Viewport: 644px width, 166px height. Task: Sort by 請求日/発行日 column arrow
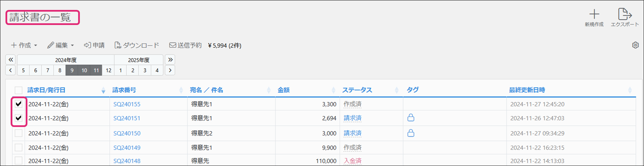103,90
